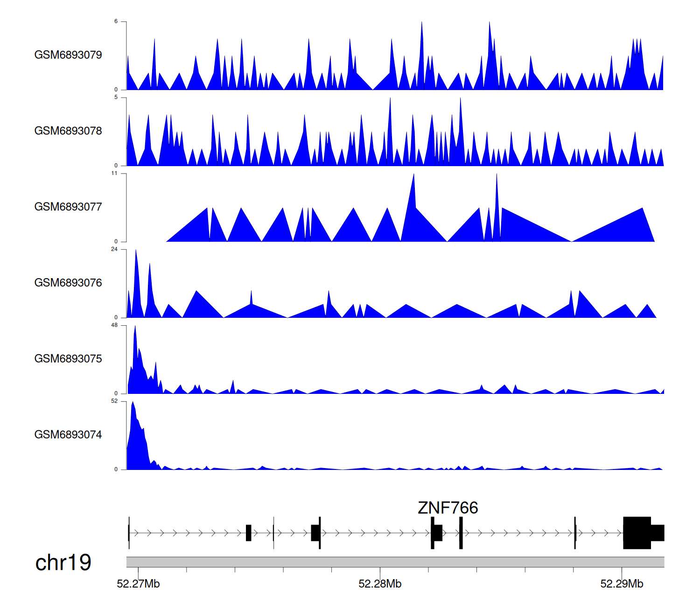Click the 52.29Mb axis position label
Screen dimensions: 700x616
point(622,584)
